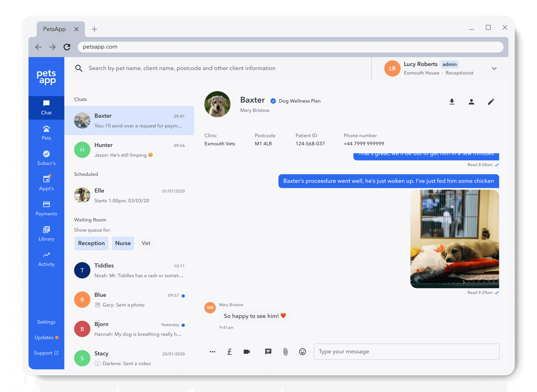This screenshot has height=392, width=537.
Task: Open the Hunter chat conversation
Action: pos(129,150)
